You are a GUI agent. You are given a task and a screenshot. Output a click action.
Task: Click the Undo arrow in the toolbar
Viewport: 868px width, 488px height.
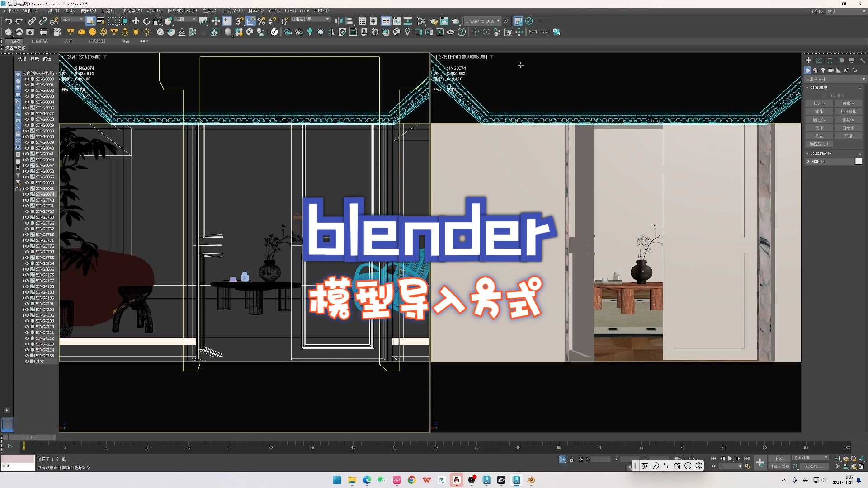8,21
